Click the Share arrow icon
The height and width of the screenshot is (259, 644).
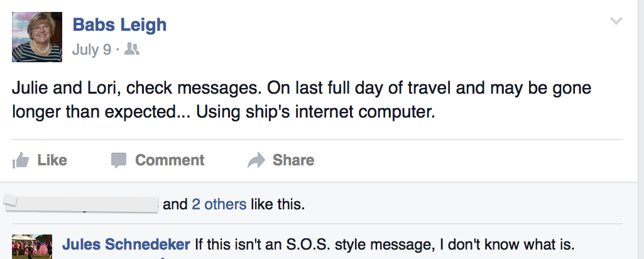click(256, 161)
